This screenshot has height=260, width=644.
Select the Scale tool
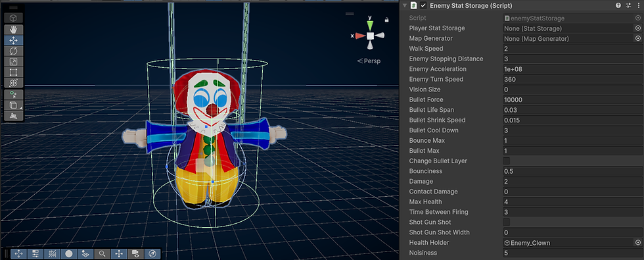coord(13,62)
